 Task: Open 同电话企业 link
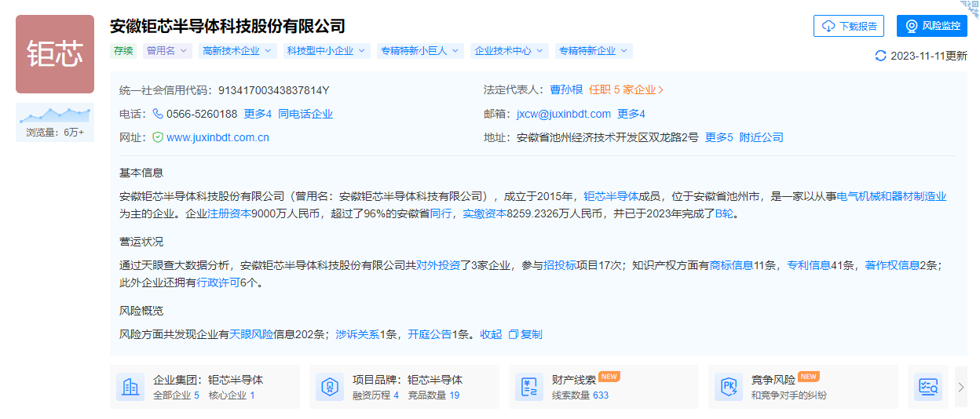(x=305, y=114)
